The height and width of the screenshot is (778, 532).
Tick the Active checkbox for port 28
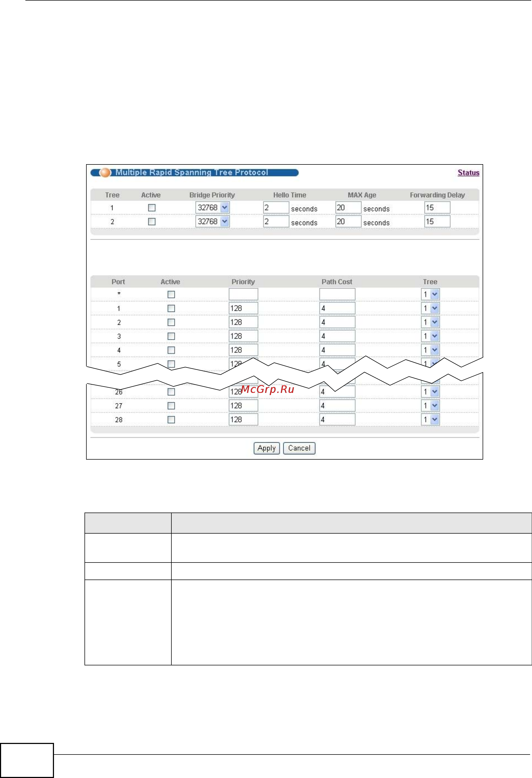click(171, 420)
